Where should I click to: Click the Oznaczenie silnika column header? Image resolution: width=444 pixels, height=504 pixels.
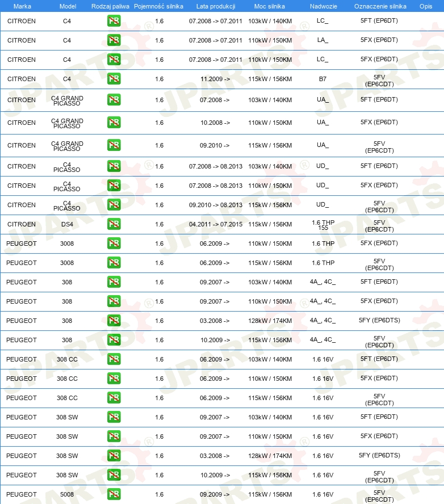[380, 6]
